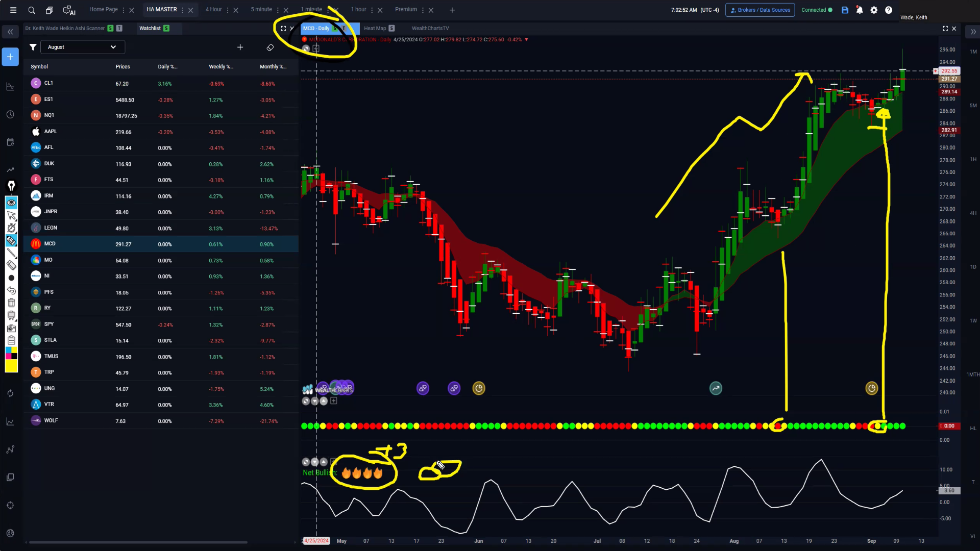
Task: Open the WealthChartsTV panel tab
Action: [430, 29]
